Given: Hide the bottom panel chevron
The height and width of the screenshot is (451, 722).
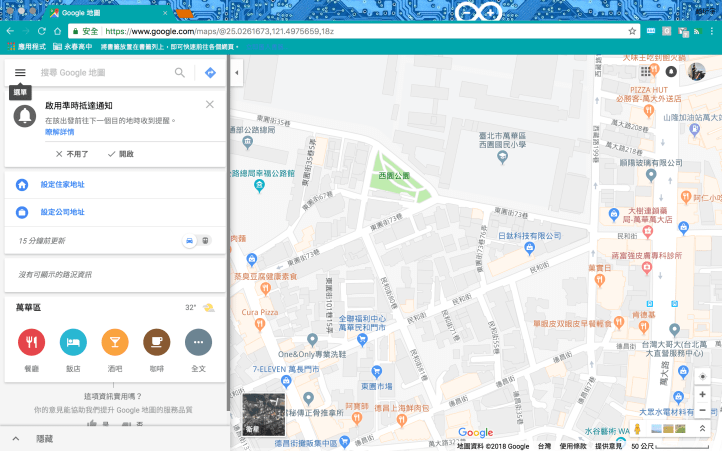Looking at the screenshot, I should 16,439.
